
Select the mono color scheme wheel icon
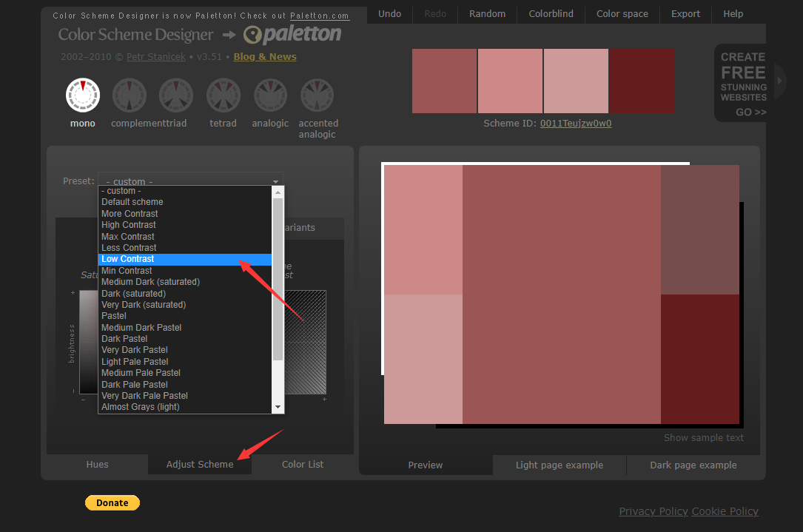[82, 95]
